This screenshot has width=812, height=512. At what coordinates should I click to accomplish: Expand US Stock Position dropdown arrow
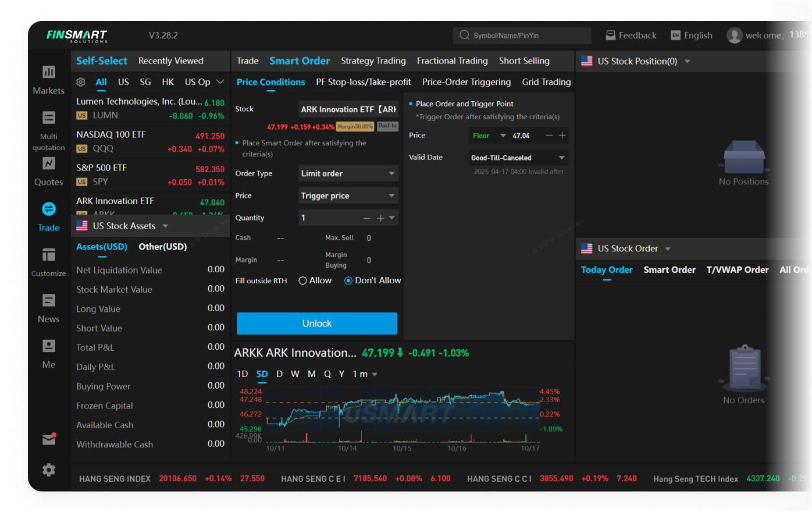coord(687,61)
